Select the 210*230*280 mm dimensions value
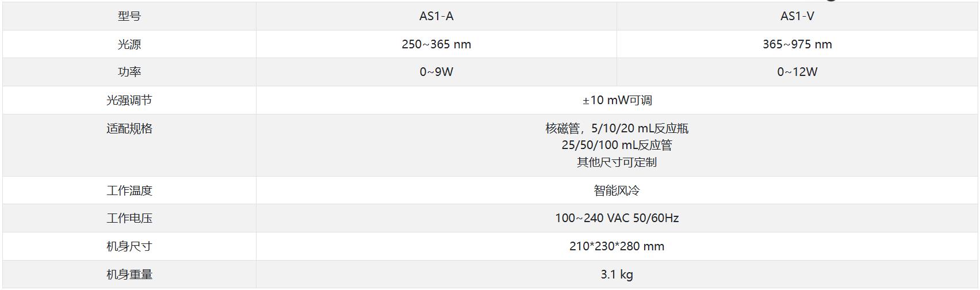The width and height of the screenshot is (980, 290). (617, 246)
